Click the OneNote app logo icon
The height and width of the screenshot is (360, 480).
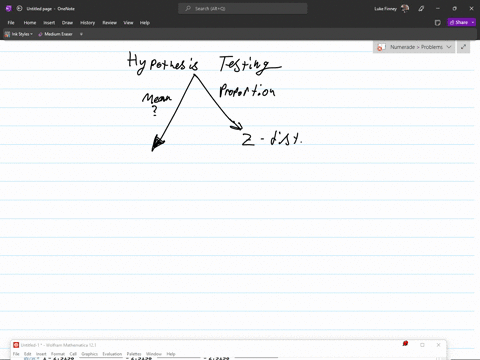click(9, 9)
